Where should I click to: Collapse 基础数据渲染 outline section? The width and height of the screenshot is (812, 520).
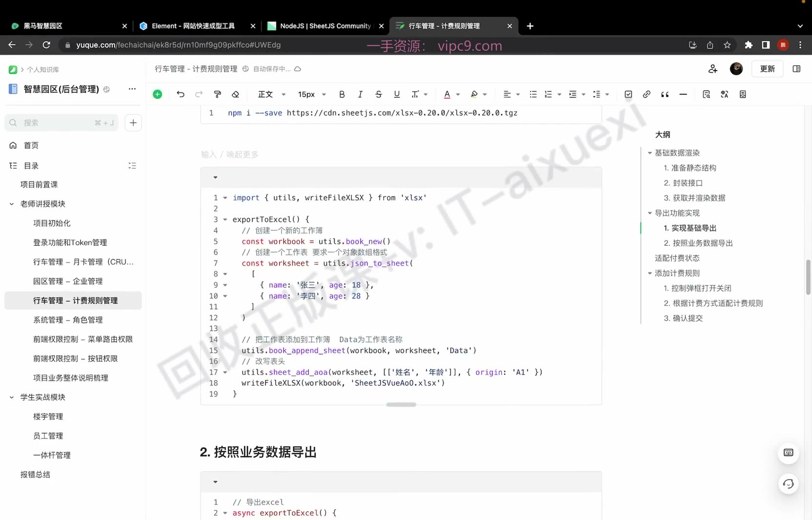click(x=650, y=153)
